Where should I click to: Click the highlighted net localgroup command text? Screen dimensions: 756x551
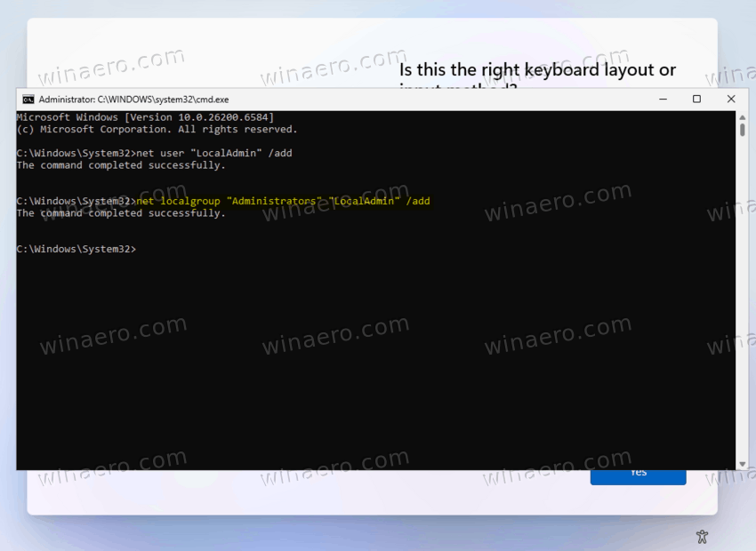[x=283, y=202]
